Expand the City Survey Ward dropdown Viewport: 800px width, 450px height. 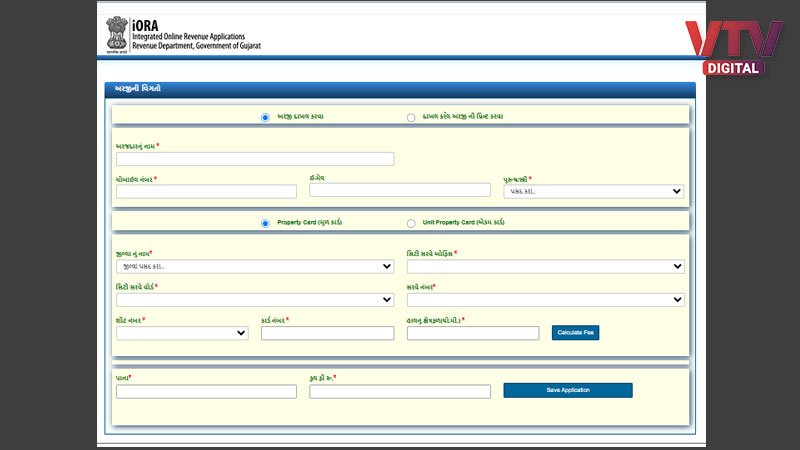(255, 300)
